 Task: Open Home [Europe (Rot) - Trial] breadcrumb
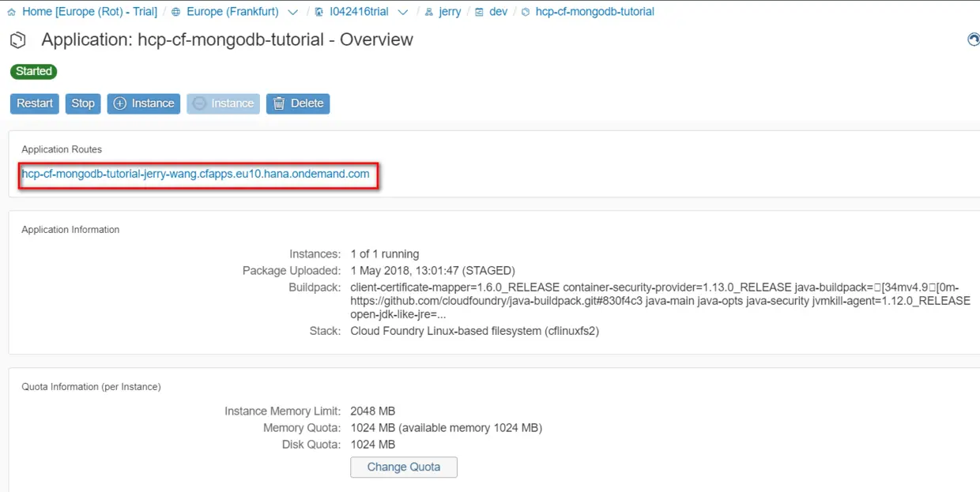point(89,12)
